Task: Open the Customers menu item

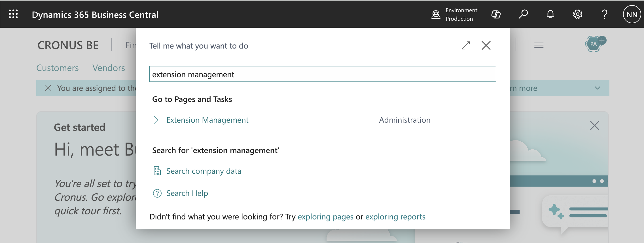Action: pyautogui.click(x=58, y=68)
